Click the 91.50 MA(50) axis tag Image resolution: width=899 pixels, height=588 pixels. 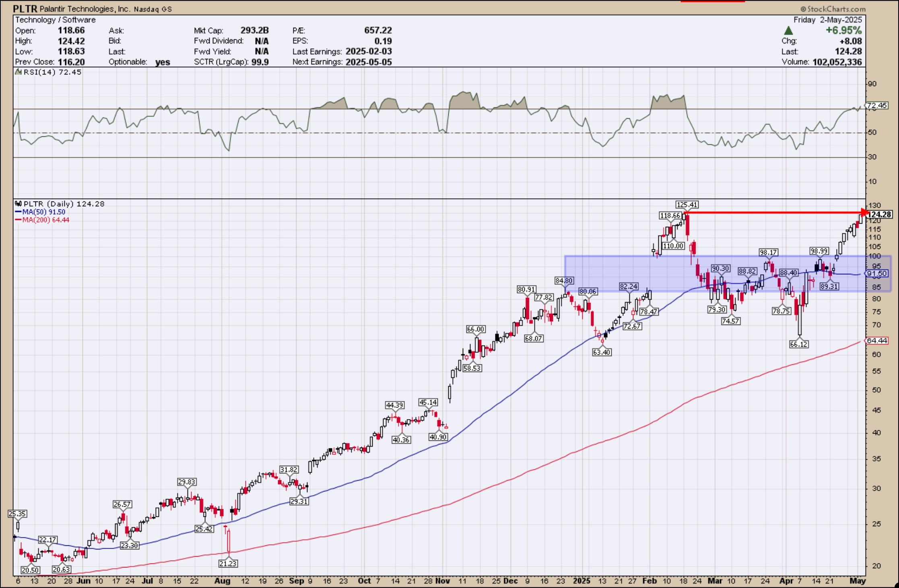(x=876, y=273)
